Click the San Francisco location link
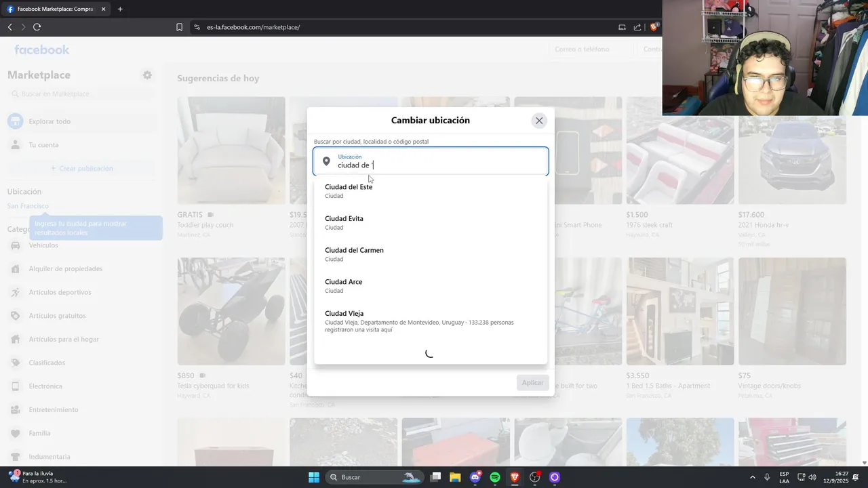The height and width of the screenshot is (488, 868). click(28, 206)
